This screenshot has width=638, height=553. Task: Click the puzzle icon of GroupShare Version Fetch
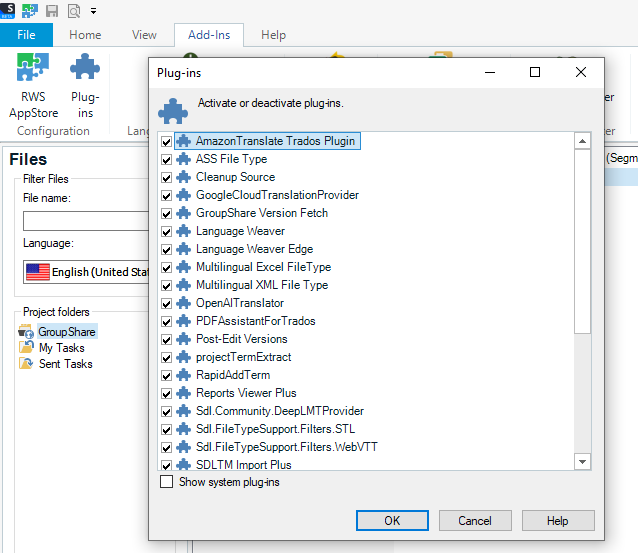click(x=184, y=213)
